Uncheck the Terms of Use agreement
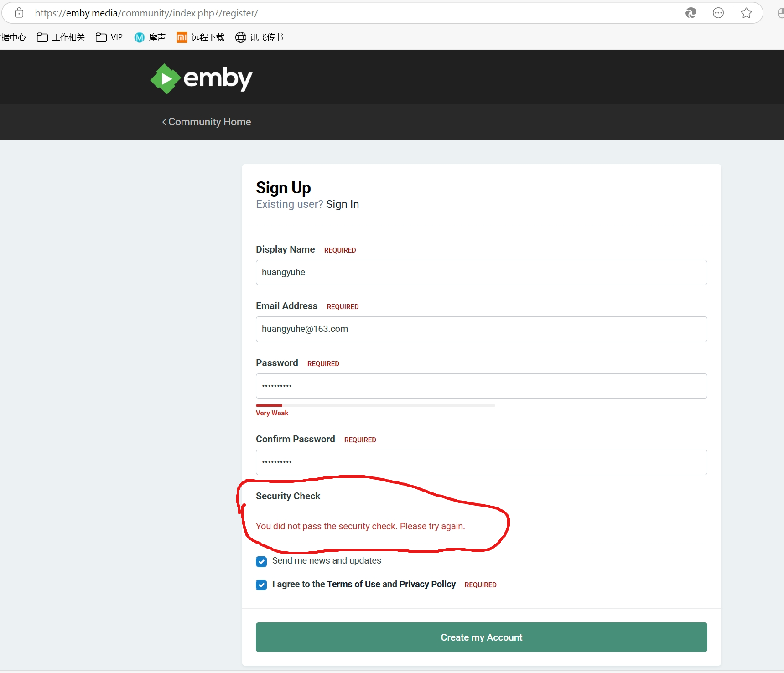Screen dimensions: 784x673 (x=261, y=585)
